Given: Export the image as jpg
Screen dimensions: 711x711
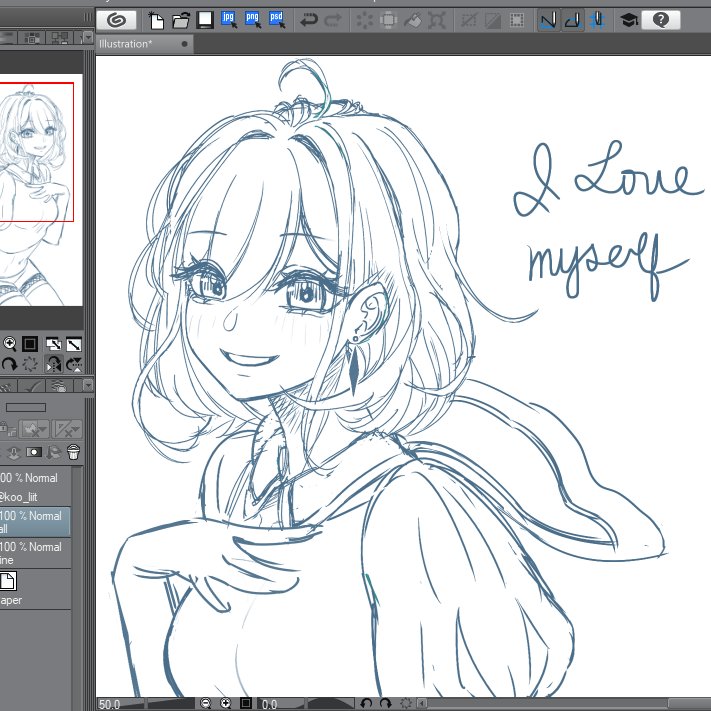Looking at the screenshot, I should coord(229,20).
